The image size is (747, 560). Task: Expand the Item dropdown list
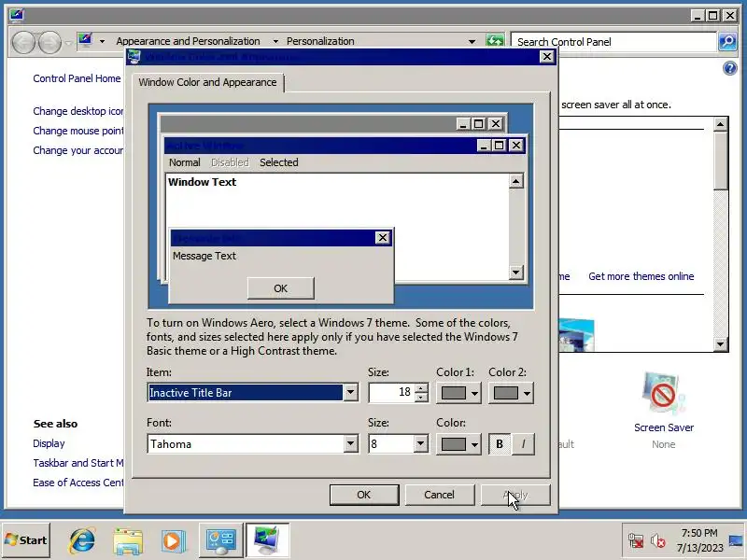pos(351,393)
